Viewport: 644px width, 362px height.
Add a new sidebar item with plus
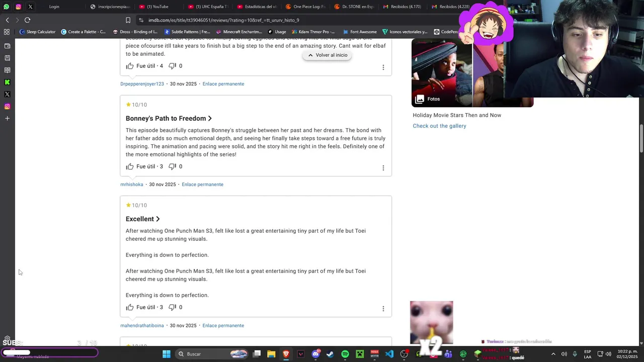7,118
